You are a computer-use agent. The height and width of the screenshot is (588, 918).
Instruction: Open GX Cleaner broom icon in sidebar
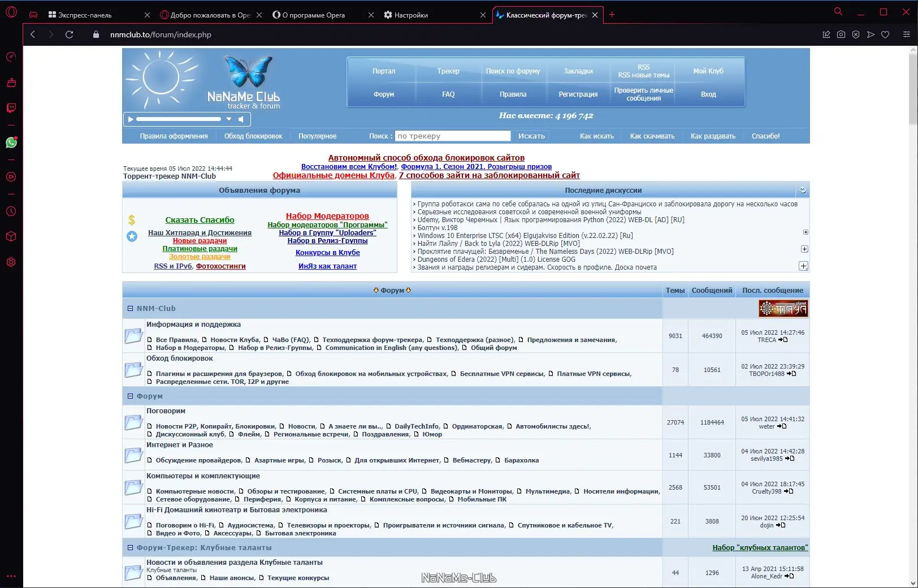point(11,83)
